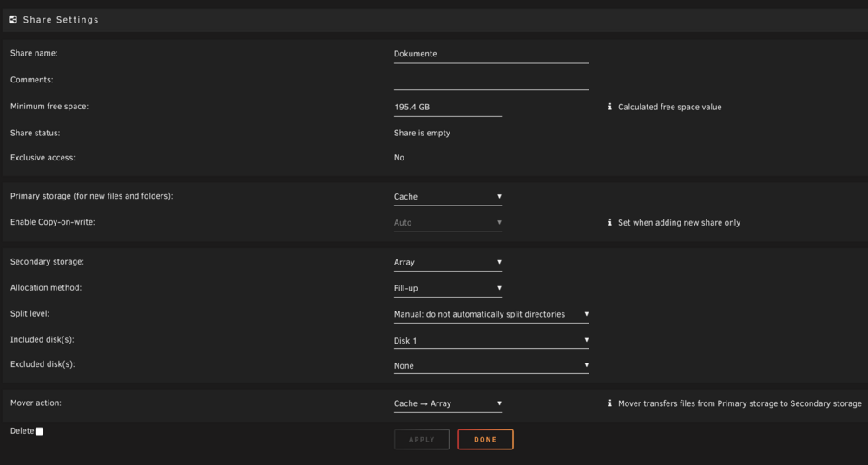Click the Primary storage (for new files) label
868x465 pixels.
click(91, 196)
